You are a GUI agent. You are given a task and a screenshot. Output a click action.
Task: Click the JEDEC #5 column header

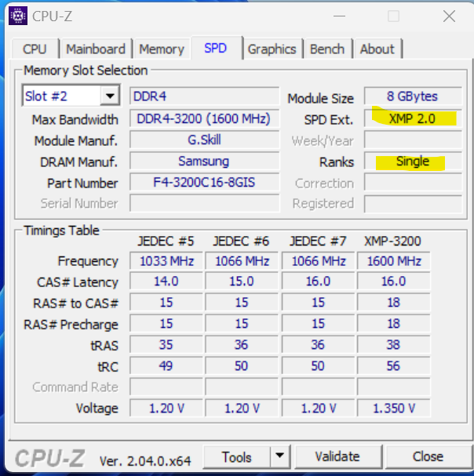(x=166, y=242)
